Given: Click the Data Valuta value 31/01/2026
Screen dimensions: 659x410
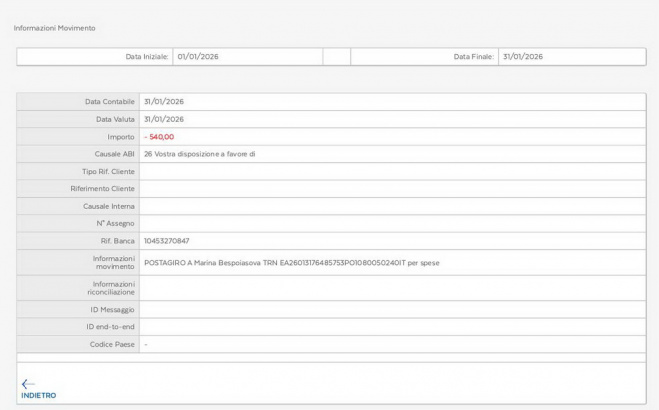Looking at the screenshot, I should pos(164,119).
